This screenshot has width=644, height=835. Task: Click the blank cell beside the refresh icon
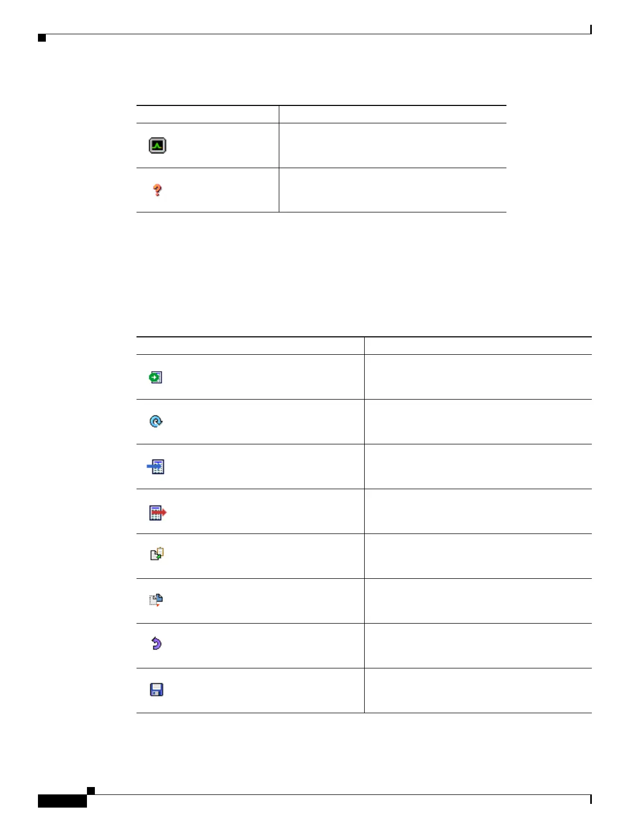pos(478,422)
